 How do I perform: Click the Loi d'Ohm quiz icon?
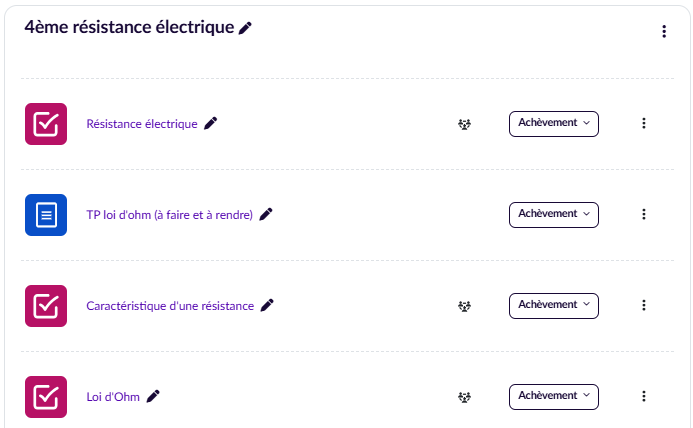tap(46, 396)
